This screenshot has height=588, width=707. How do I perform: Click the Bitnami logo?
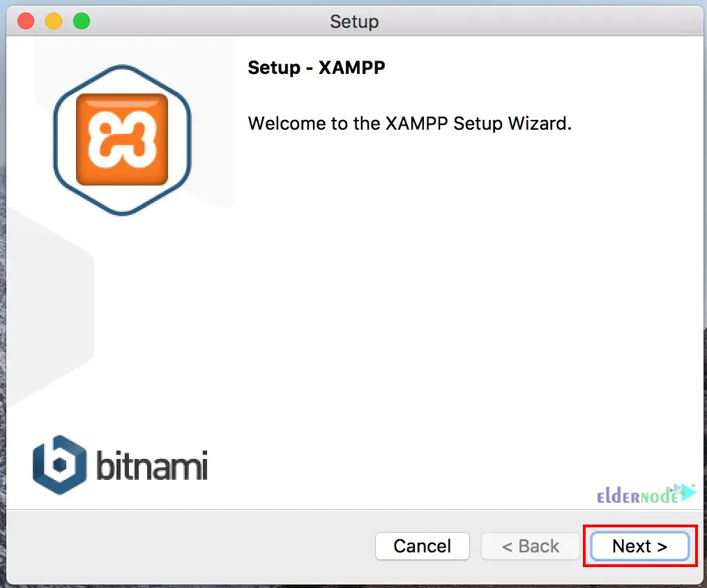pyautogui.click(x=120, y=465)
